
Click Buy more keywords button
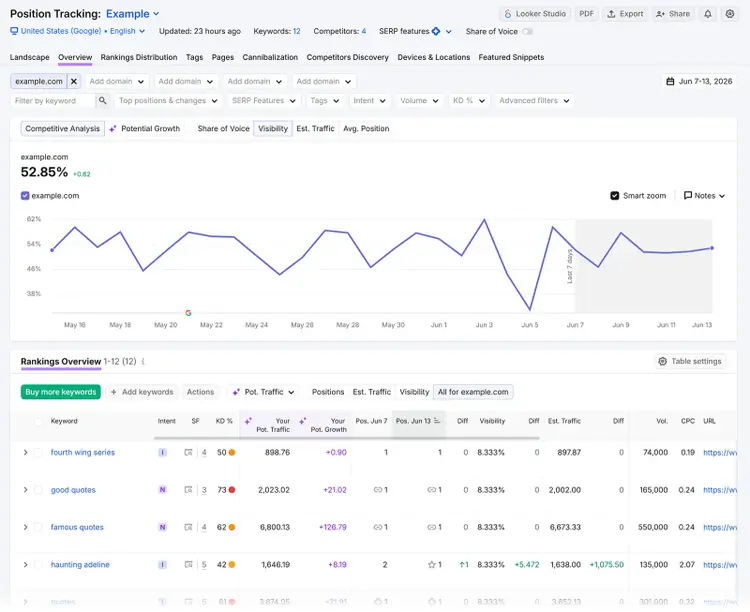(61, 392)
